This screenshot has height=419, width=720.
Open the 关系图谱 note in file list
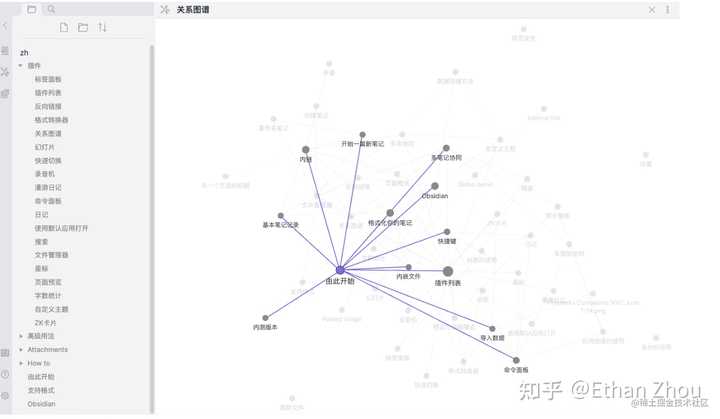48,133
